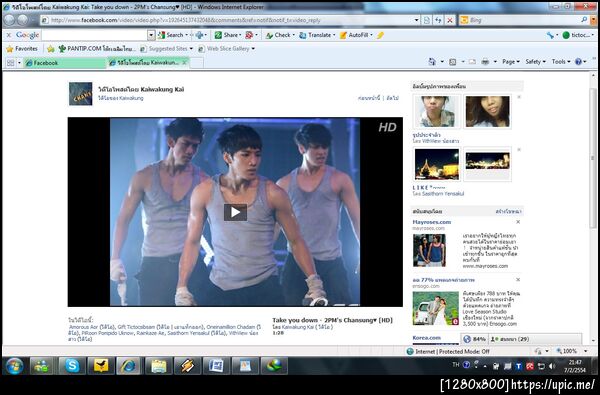
Task: Open Skype from the taskbar
Action: click(x=72, y=366)
